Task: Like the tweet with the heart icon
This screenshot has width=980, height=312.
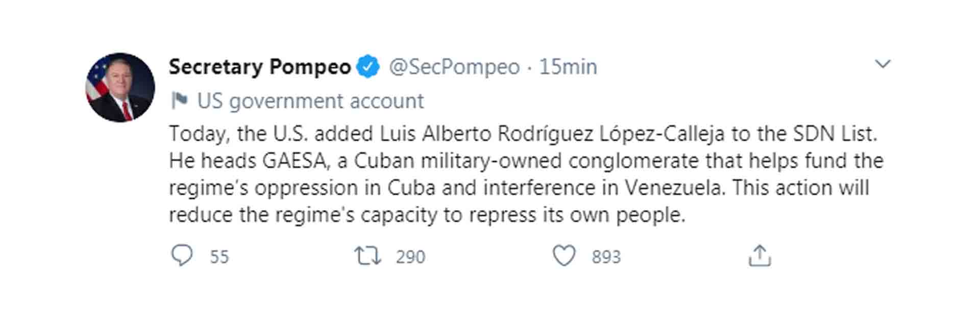Action: pos(564,256)
